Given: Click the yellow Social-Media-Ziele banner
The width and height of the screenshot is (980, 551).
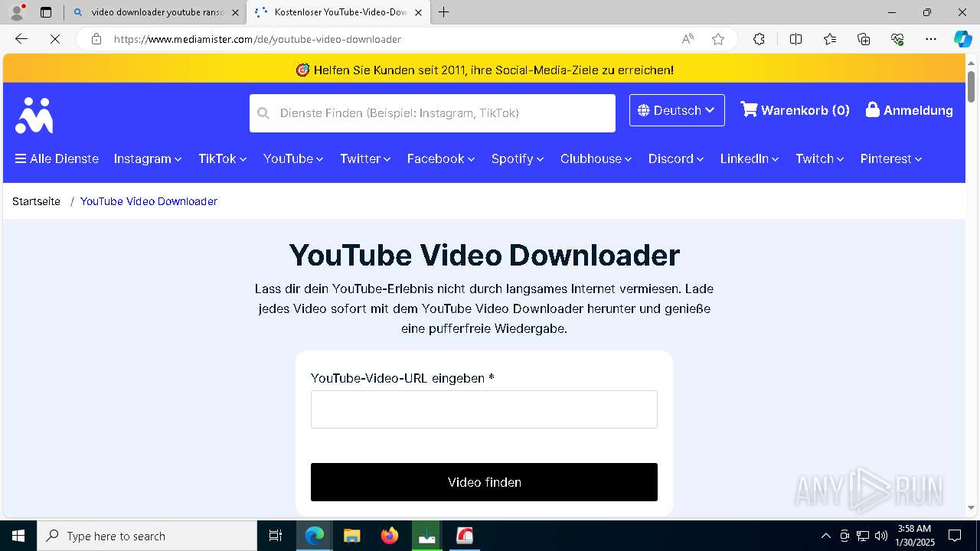Looking at the screenshot, I should (x=484, y=70).
